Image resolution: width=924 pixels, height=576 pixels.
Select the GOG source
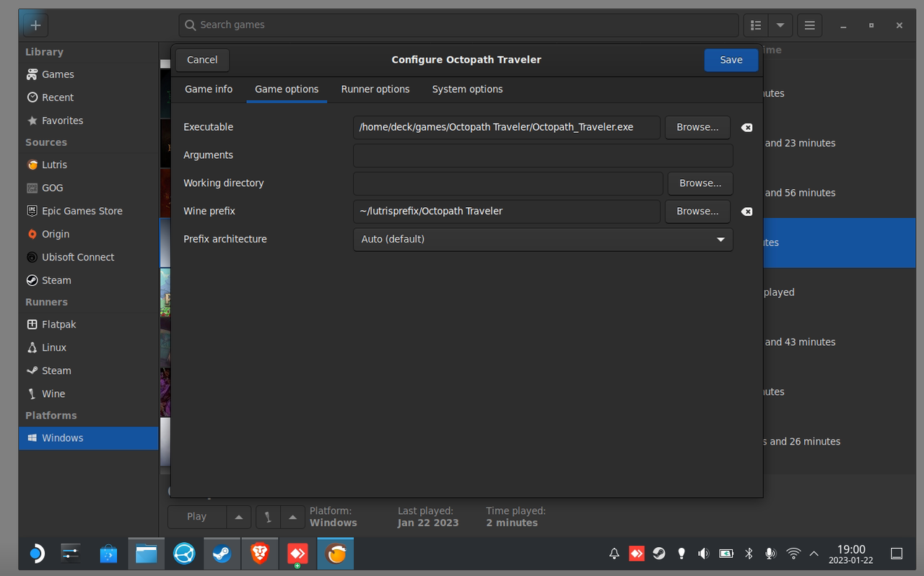tap(88, 188)
